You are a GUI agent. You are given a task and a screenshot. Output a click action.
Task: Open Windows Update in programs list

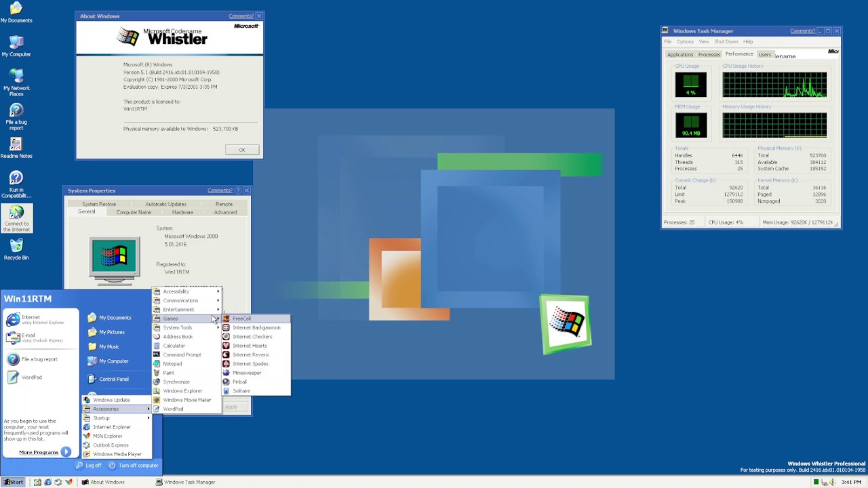(x=117, y=400)
